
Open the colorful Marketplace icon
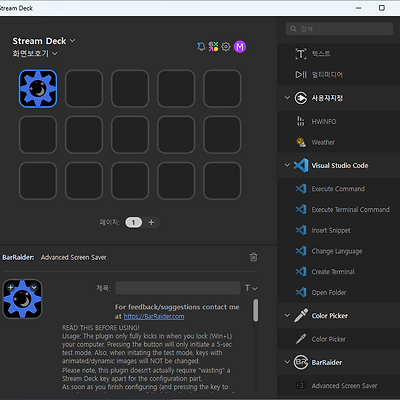pyautogui.click(x=213, y=47)
